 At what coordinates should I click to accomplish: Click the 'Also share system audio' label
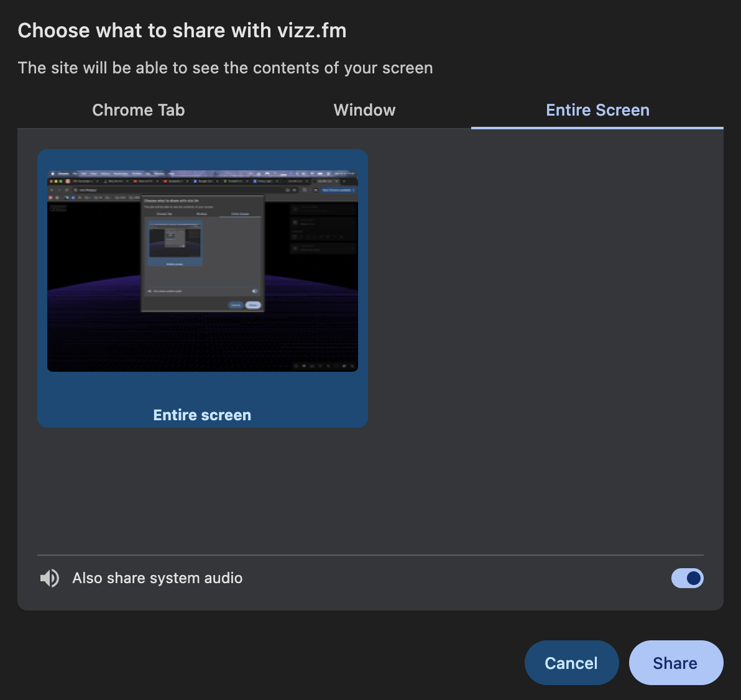(x=157, y=578)
